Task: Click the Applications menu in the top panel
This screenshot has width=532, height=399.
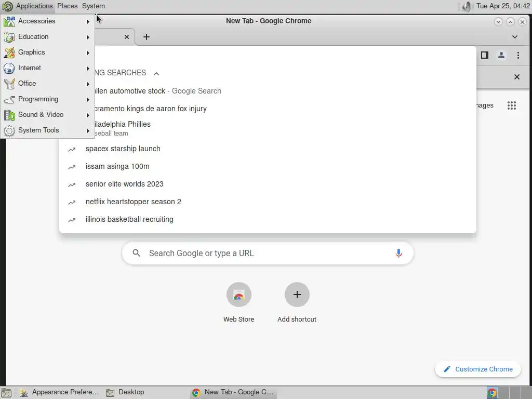Action: pos(28,6)
